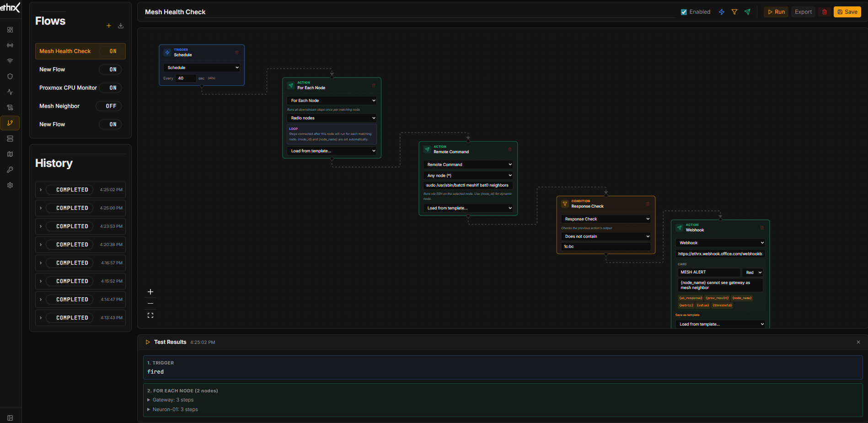The width and height of the screenshot is (868, 423).
Task: Add a new flow with the plus icon
Action: [109, 26]
